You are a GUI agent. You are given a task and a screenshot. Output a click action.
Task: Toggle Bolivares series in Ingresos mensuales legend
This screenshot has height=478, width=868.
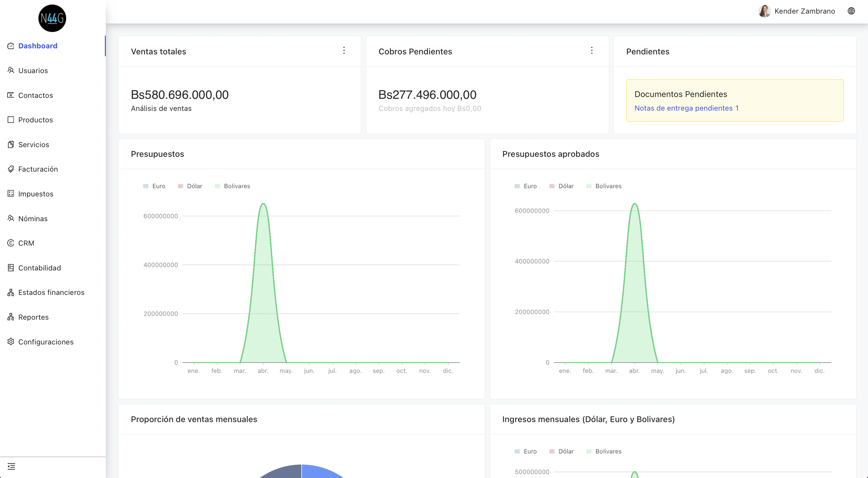[604, 451]
